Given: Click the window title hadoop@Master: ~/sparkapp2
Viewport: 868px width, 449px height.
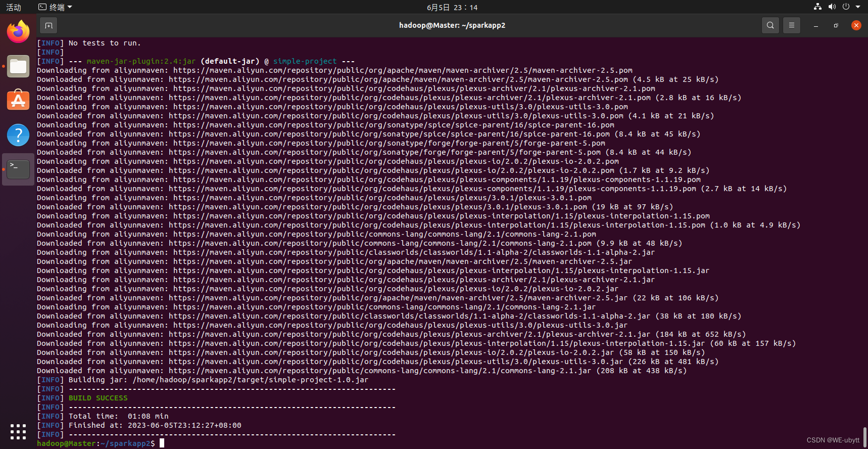Looking at the screenshot, I should [x=452, y=25].
